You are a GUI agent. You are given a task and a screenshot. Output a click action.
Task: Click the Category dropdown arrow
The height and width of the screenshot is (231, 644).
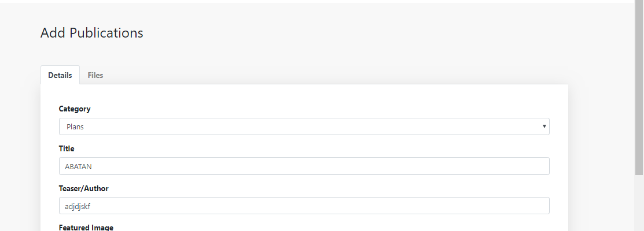pyautogui.click(x=544, y=126)
